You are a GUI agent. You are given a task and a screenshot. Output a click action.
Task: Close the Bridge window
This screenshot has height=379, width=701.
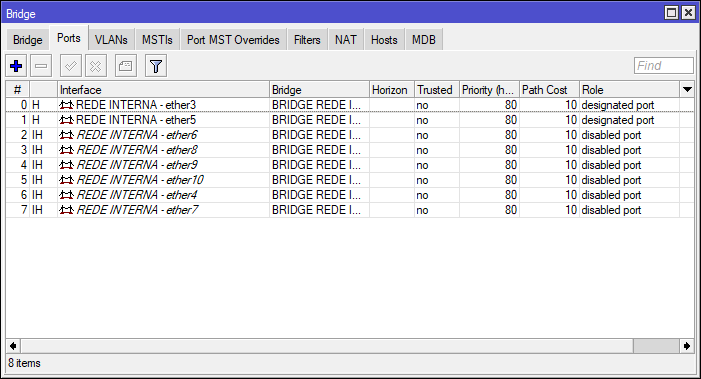point(688,13)
